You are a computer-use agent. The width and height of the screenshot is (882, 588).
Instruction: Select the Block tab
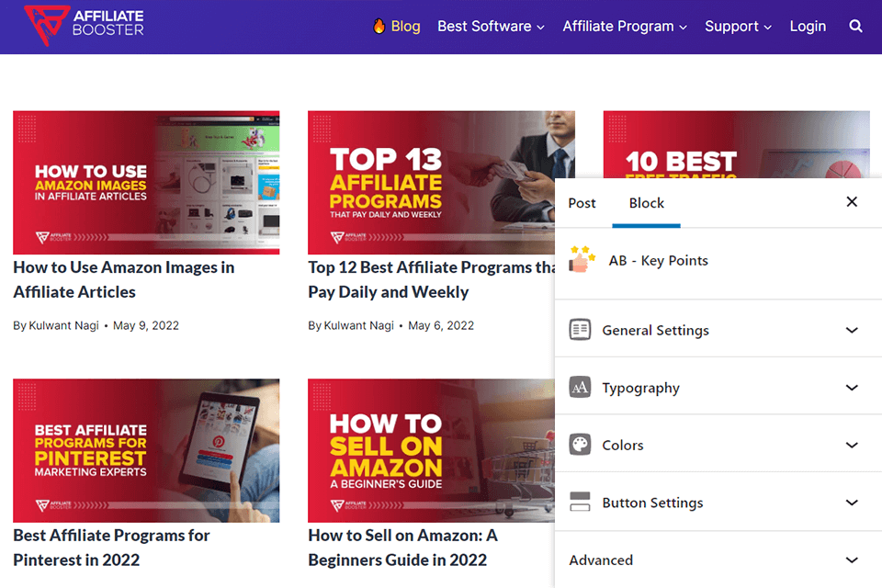coord(646,203)
